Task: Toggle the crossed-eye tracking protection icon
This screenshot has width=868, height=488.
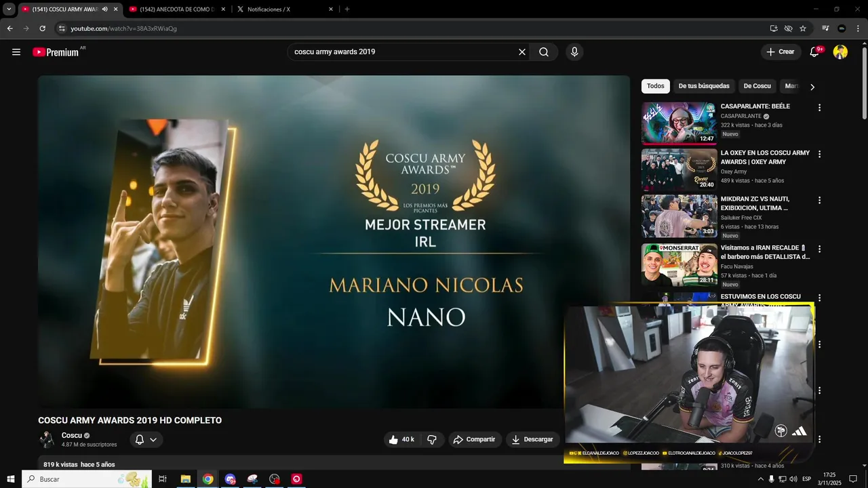Action: point(788,28)
